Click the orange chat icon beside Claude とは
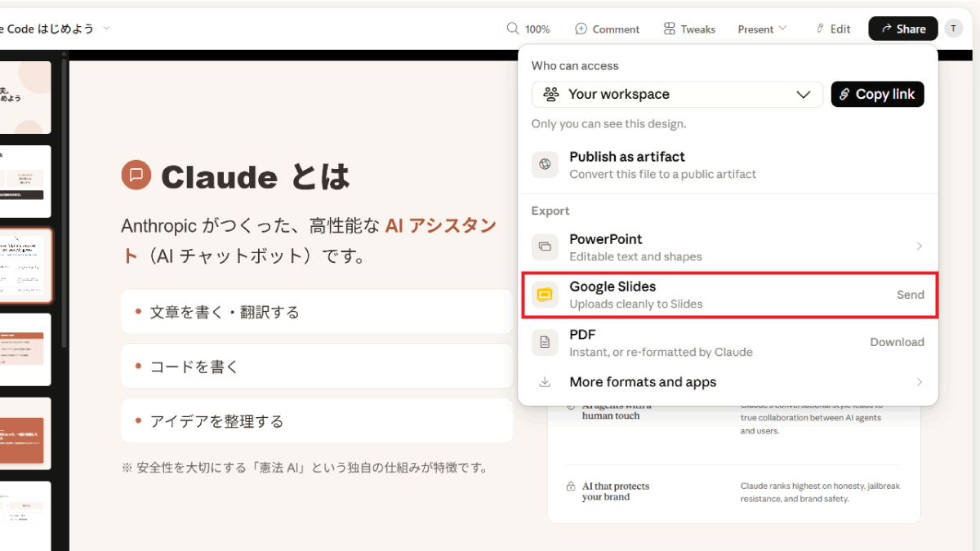The image size is (980, 551). (136, 176)
